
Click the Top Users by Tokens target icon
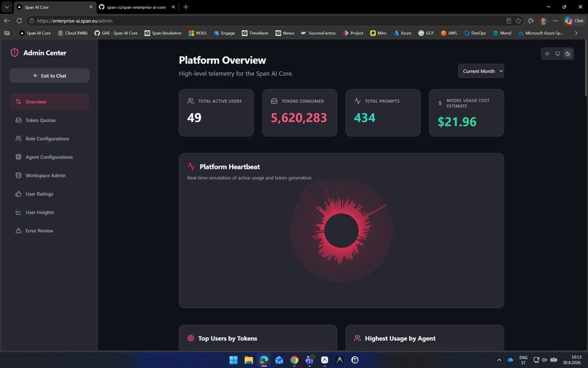tap(190, 338)
